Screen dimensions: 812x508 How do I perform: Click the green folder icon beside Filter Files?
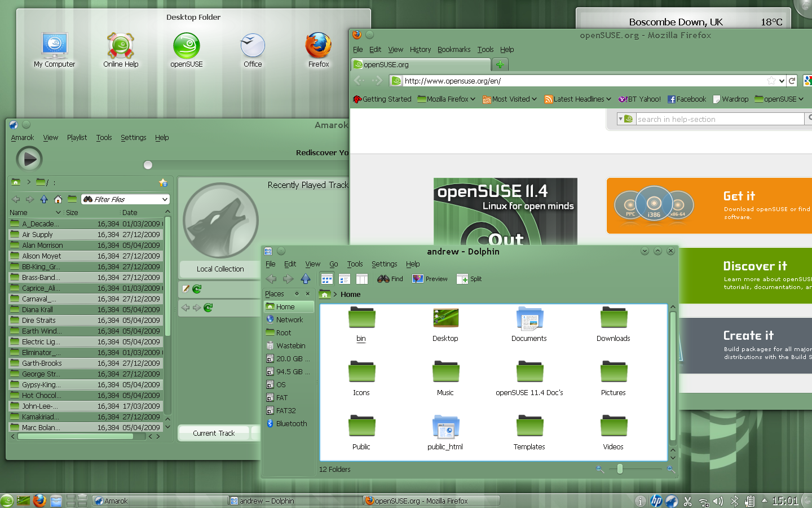[72, 199]
